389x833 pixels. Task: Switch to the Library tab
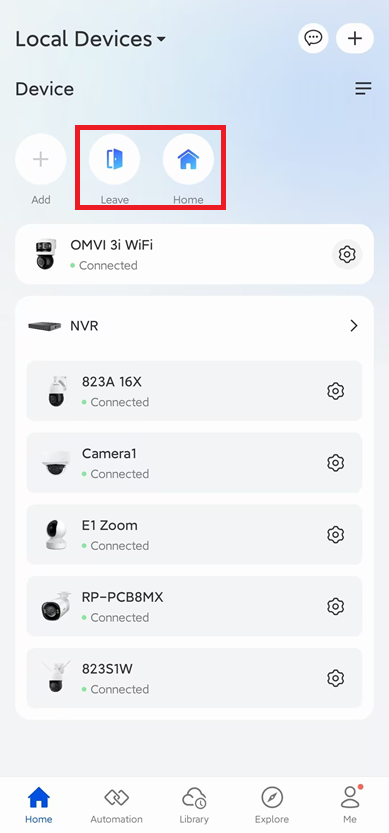pos(194,805)
